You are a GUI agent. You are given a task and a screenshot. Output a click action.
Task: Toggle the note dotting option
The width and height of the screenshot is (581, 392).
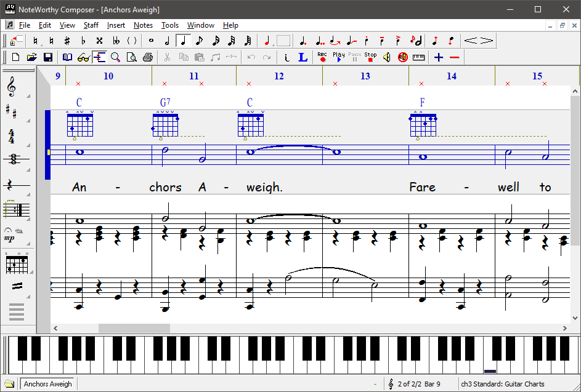[302, 41]
